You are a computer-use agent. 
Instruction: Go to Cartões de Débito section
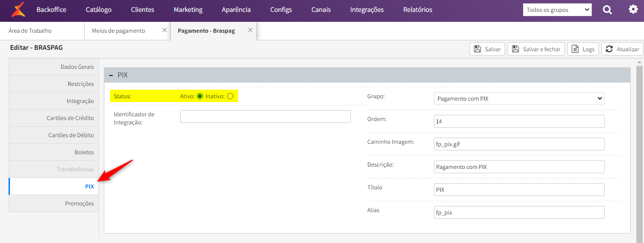pyautogui.click(x=54, y=135)
